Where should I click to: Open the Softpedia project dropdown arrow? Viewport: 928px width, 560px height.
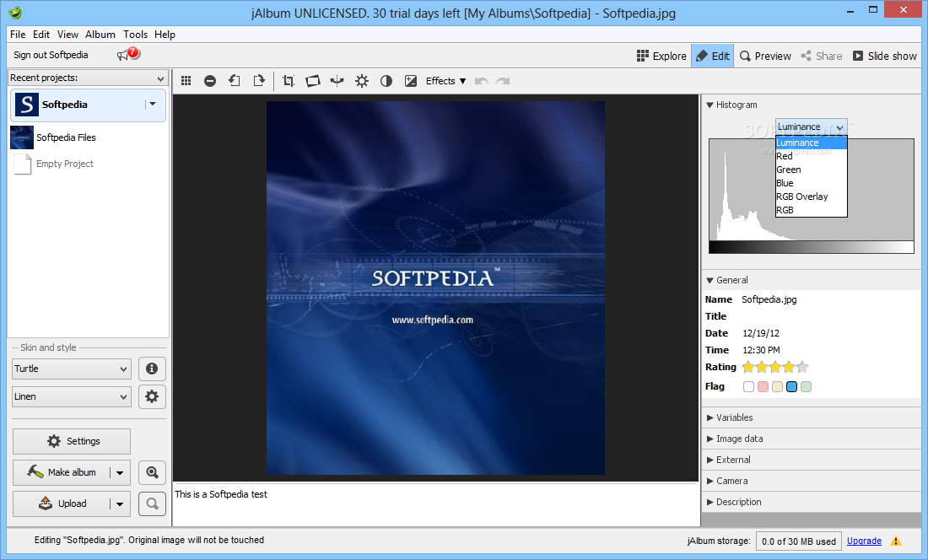(153, 104)
